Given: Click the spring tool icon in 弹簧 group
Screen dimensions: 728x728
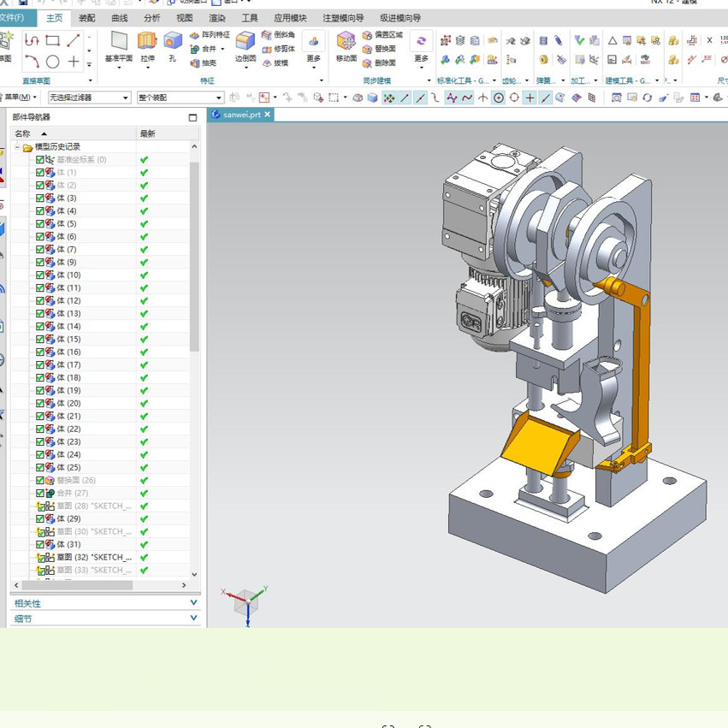Looking at the screenshot, I should point(543,41).
